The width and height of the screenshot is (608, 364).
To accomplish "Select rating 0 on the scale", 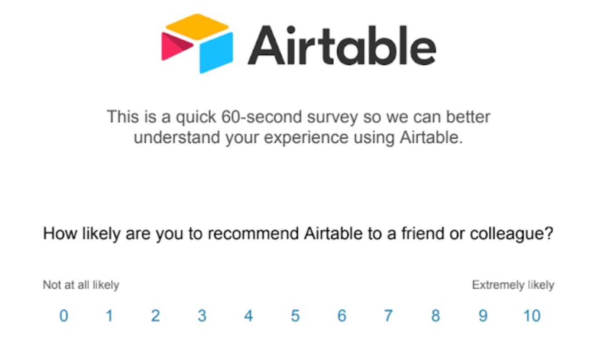I will [x=64, y=316].
